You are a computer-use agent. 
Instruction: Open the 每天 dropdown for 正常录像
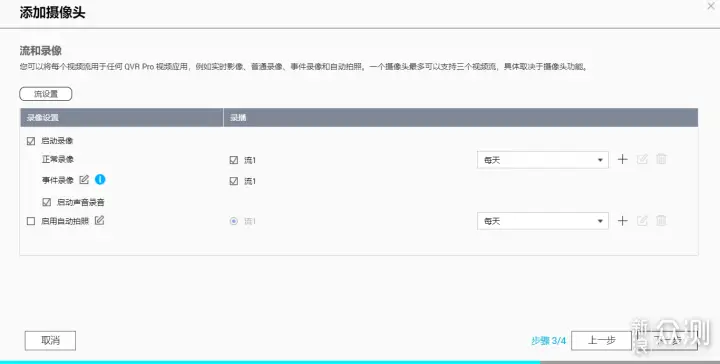(543, 160)
